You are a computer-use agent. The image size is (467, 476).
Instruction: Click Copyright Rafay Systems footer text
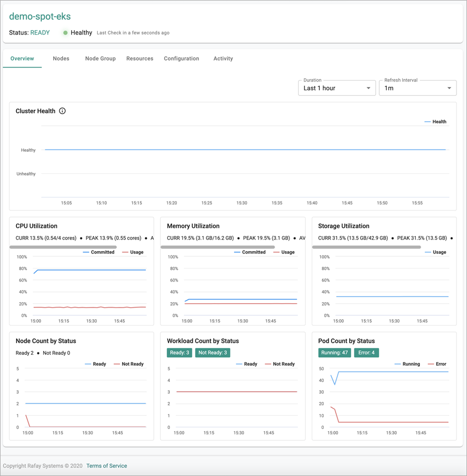click(43, 465)
